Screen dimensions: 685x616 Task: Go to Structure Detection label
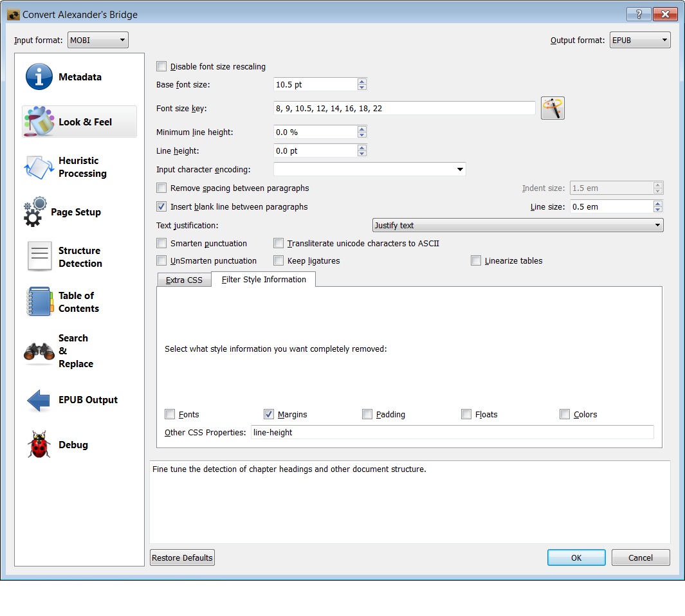coord(80,257)
